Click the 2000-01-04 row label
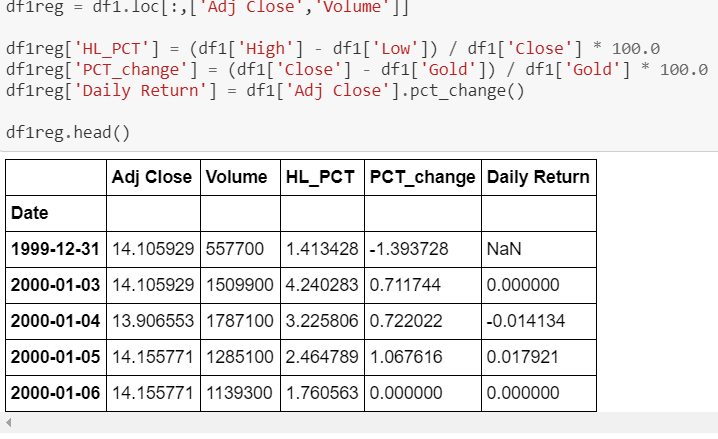718x439 pixels. click(55, 321)
